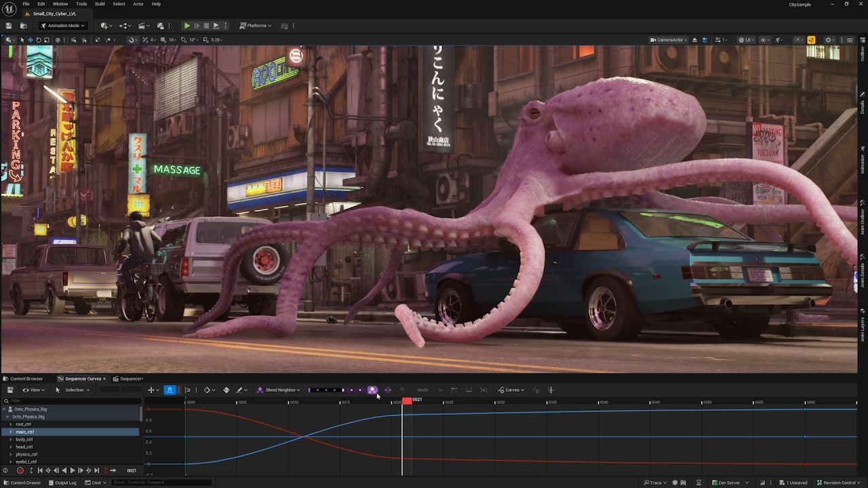Toggle the blue snapping magnet button
The height and width of the screenshot is (488, 868).
tap(170, 390)
